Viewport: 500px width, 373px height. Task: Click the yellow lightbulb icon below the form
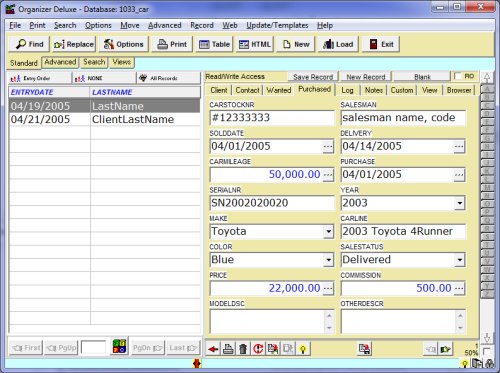tap(303, 349)
